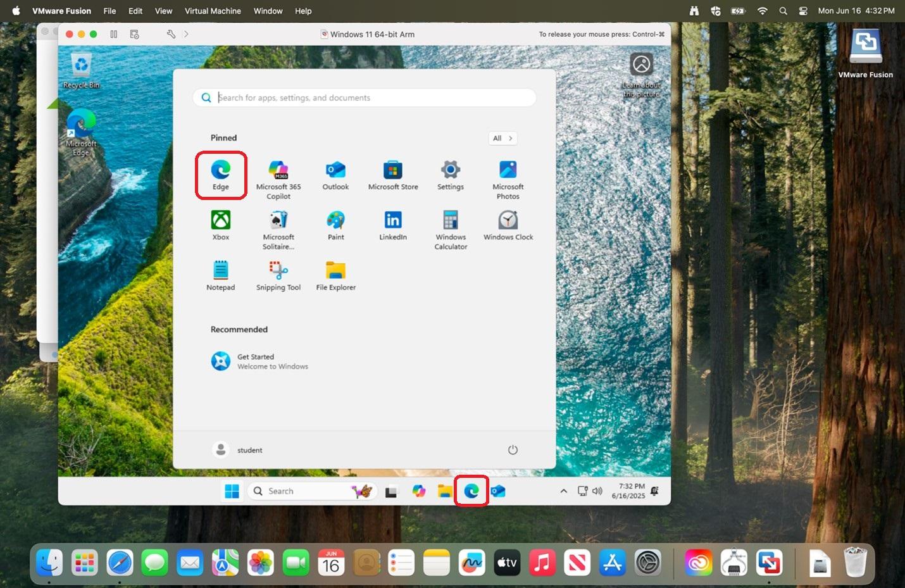Viewport: 905px width, 588px height.
Task: Open the Windows volume control in tray
Action: [x=597, y=491]
